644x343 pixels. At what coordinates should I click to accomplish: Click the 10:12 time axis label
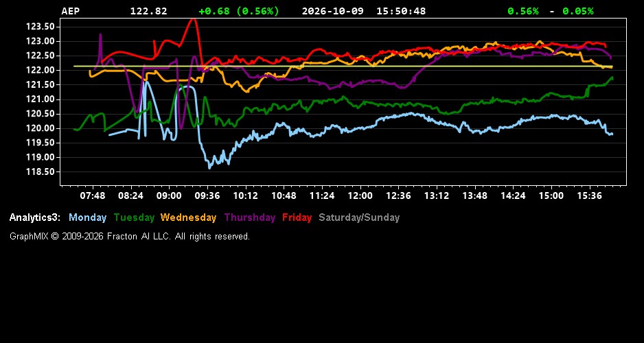click(245, 196)
